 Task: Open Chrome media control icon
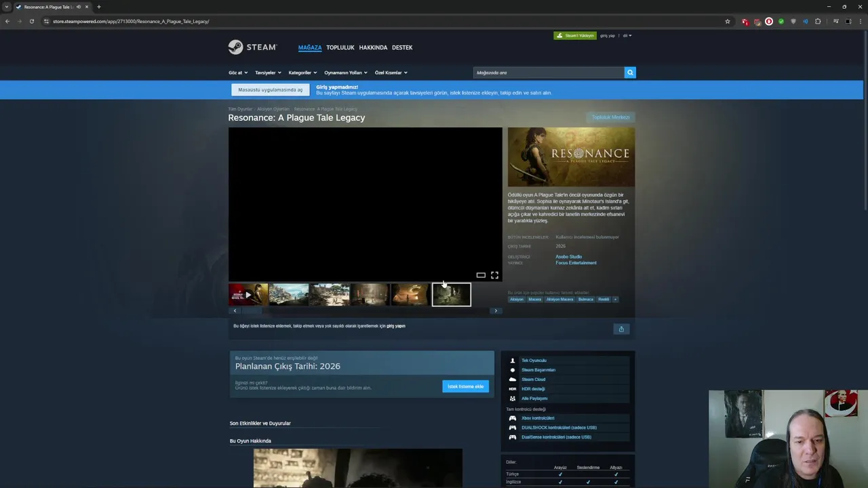(835, 21)
